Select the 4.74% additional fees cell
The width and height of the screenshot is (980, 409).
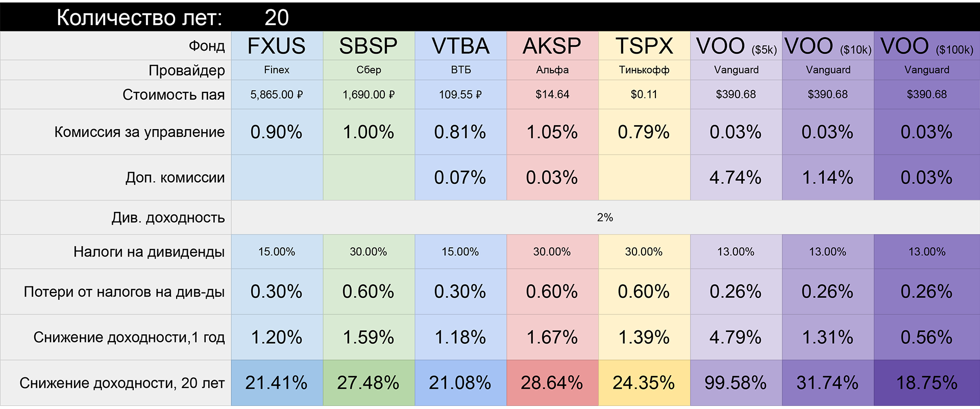pyautogui.click(x=736, y=178)
